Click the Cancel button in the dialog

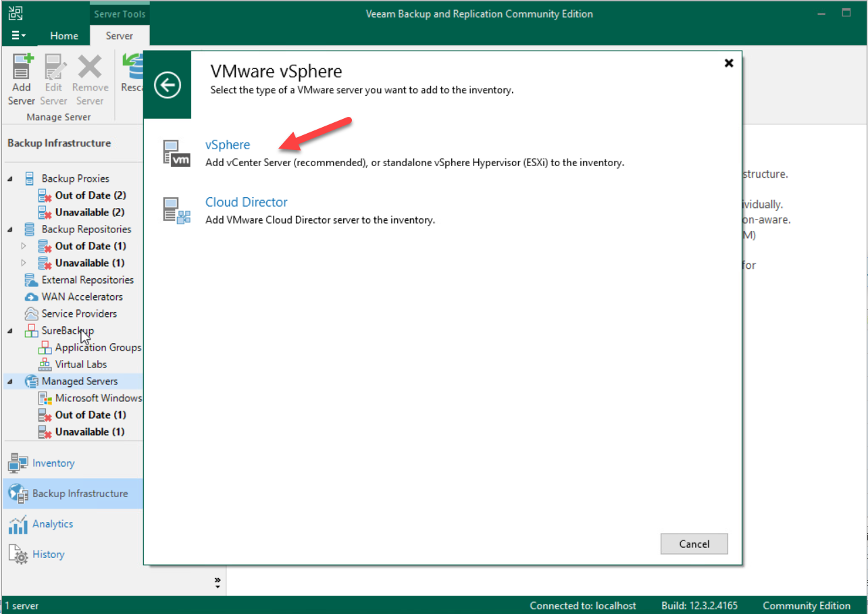tap(694, 544)
